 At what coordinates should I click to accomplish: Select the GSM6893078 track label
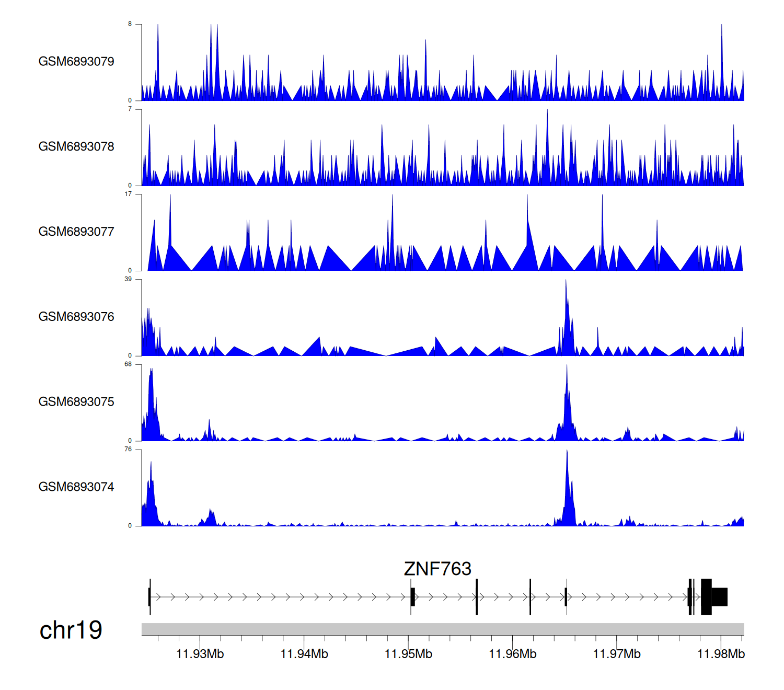click(x=76, y=147)
